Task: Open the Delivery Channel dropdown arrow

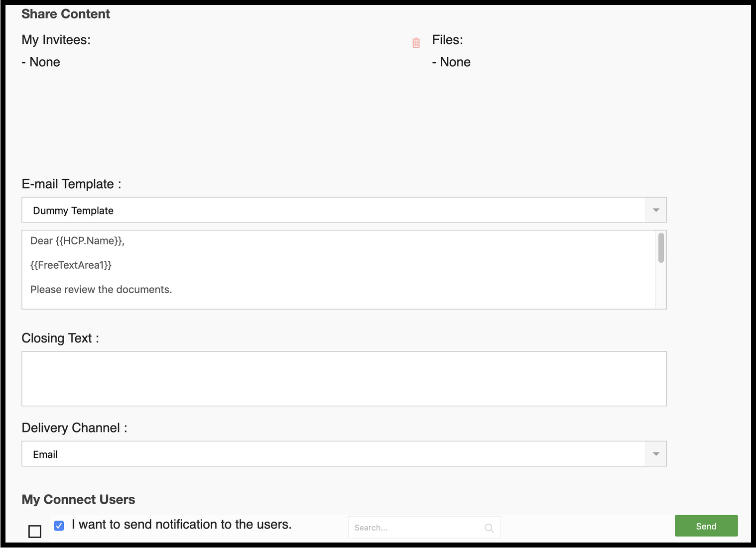Action: (x=655, y=454)
